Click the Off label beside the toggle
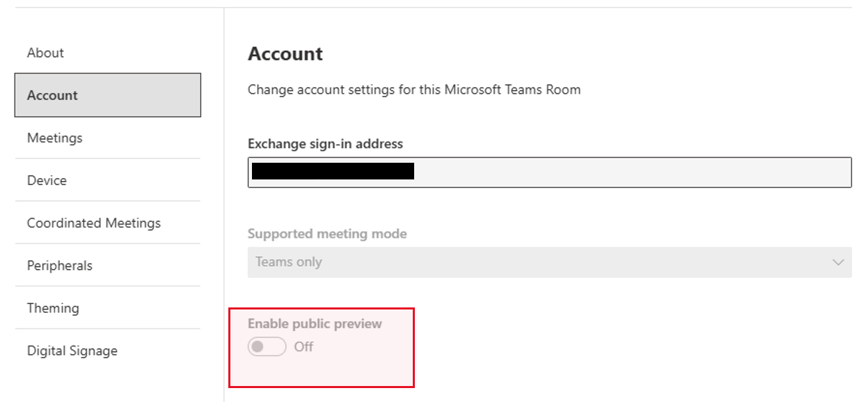 303,346
